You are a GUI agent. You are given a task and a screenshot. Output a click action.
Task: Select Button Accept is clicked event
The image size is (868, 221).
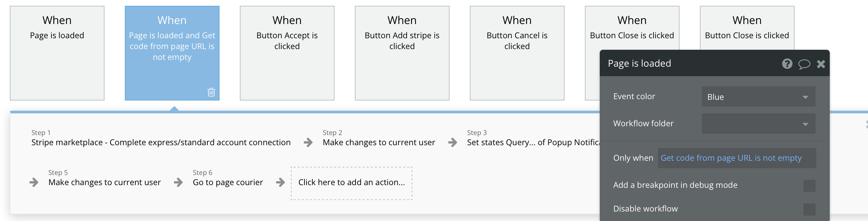point(287,53)
